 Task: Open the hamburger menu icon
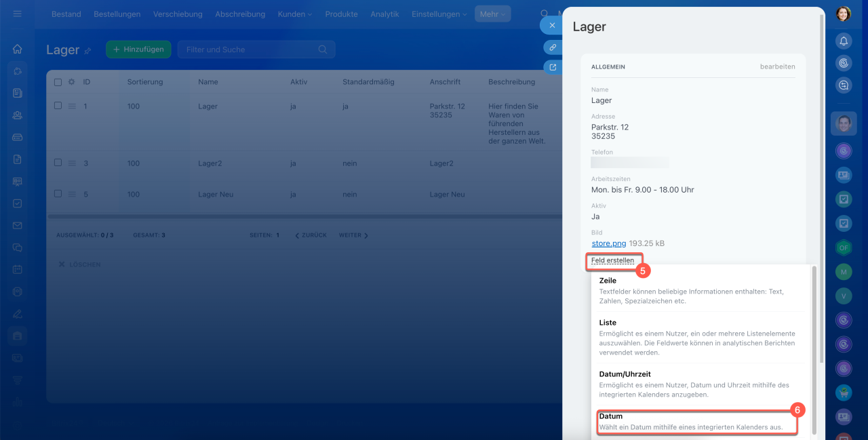pyautogui.click(x=18, y=14)
